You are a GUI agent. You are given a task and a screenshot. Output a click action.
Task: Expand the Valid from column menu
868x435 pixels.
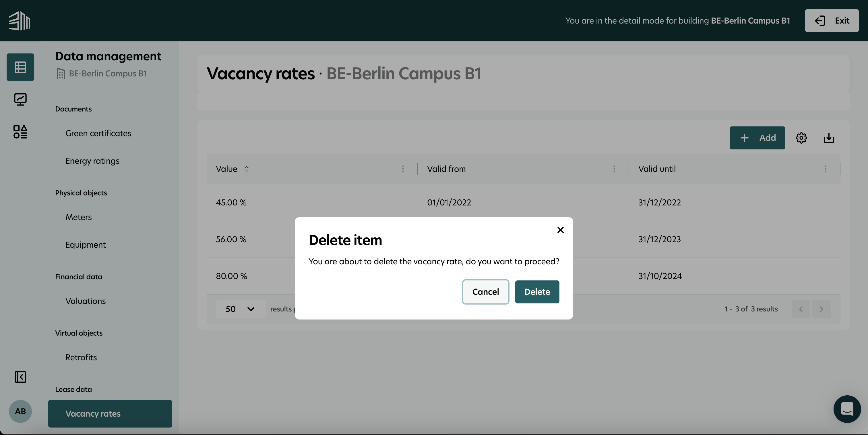pyautogui.click(x=614, y=169)
